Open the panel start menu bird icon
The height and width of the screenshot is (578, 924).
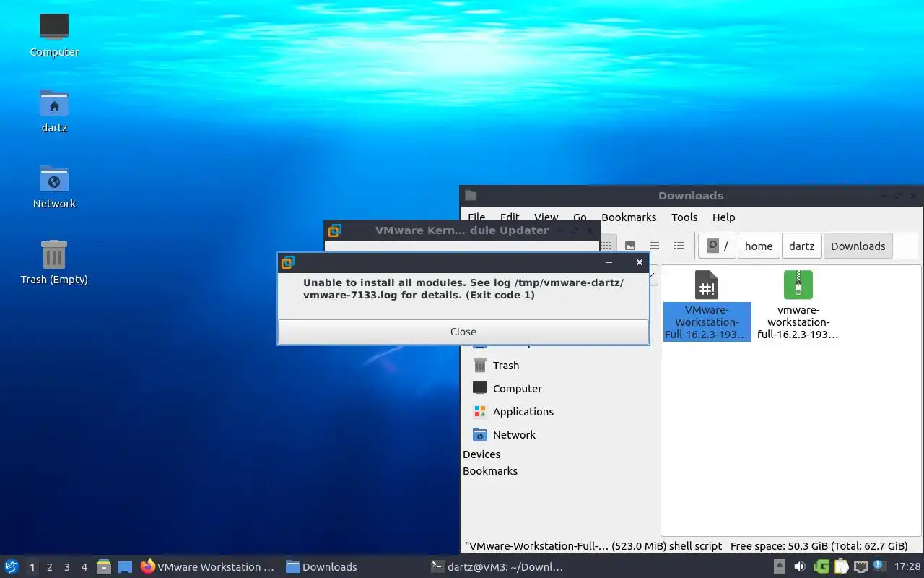point(12,566)
